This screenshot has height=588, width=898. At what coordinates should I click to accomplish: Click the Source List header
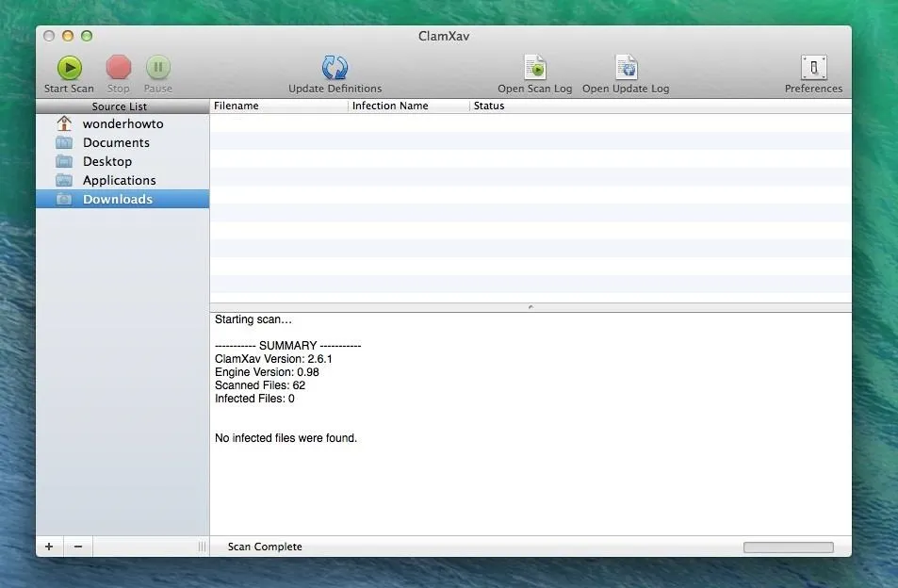122,106
